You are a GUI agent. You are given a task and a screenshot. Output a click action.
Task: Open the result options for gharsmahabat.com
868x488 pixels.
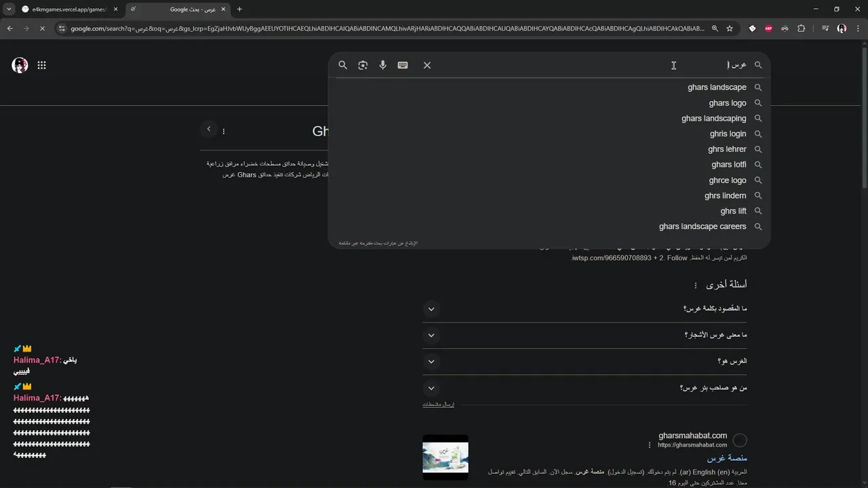(649, 445)
